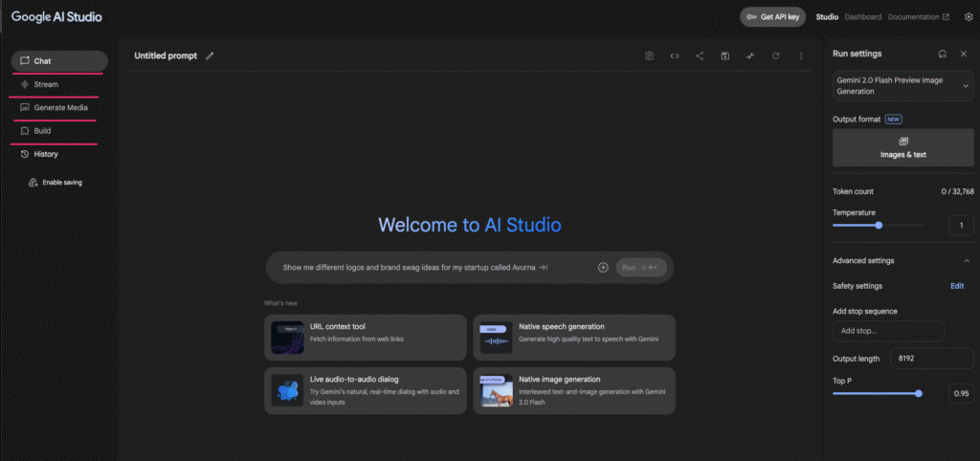Click the Run settings title
Image resolution: width=980 pixels, height=461 pixels.
(857, 55)
